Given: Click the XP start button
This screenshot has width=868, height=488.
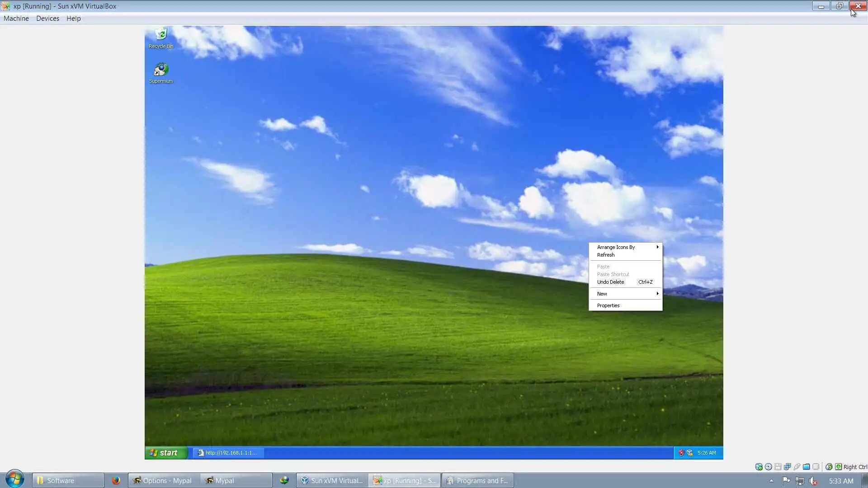Looking at the screenshot, I should (165, 453).
